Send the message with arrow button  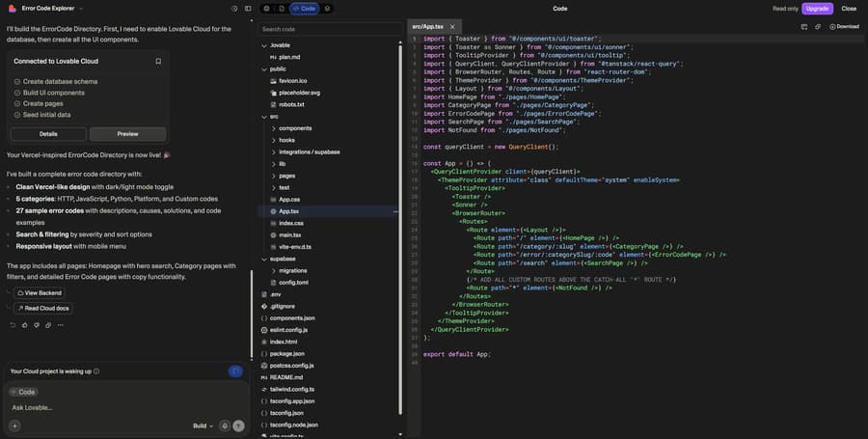point(238,425)
